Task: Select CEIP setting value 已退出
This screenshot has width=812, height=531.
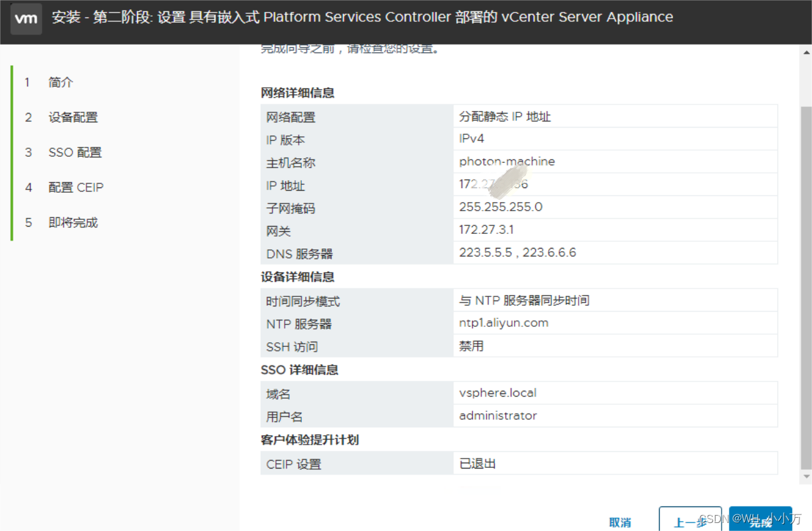Action: (477, 463)
